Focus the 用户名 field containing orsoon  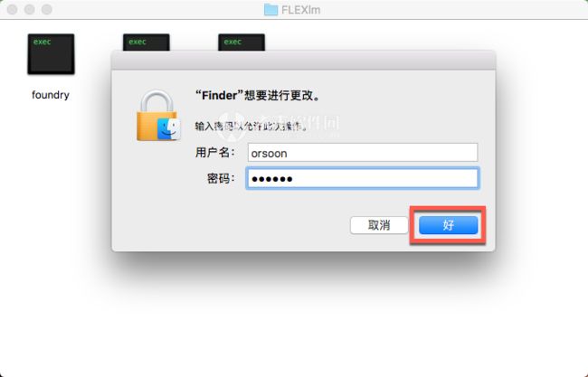pyautogui.click(x=363, y=153)
